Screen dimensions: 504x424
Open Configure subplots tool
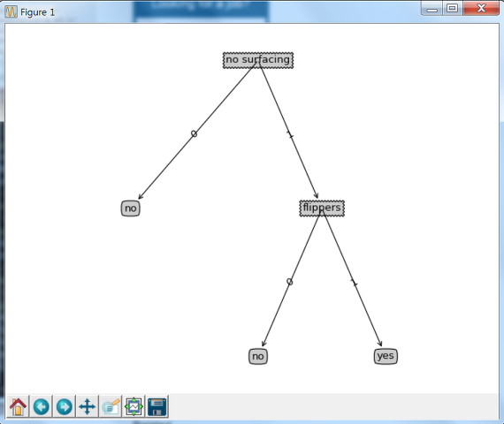[x=134, y=406]
